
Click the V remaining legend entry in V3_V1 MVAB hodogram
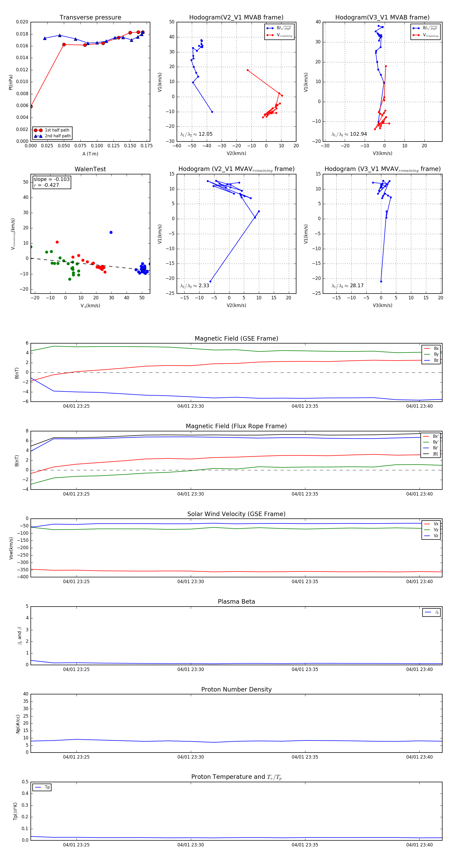[425, 35]
